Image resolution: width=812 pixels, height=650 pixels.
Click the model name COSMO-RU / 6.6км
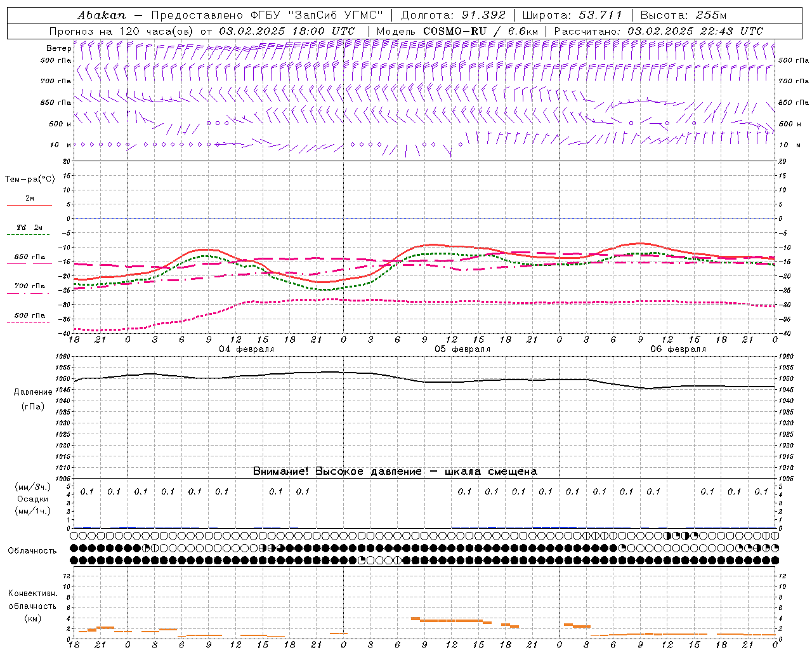(480, 31)
